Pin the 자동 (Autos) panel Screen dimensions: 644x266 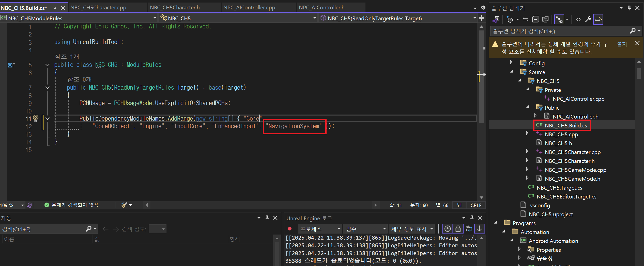(x=267, y=218)
